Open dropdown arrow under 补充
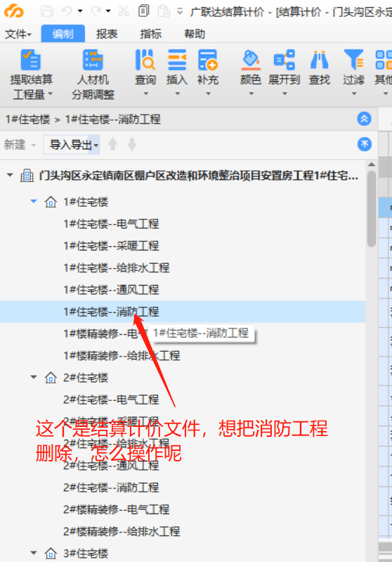This screenshot has width=392, height=562. (208, 94)
